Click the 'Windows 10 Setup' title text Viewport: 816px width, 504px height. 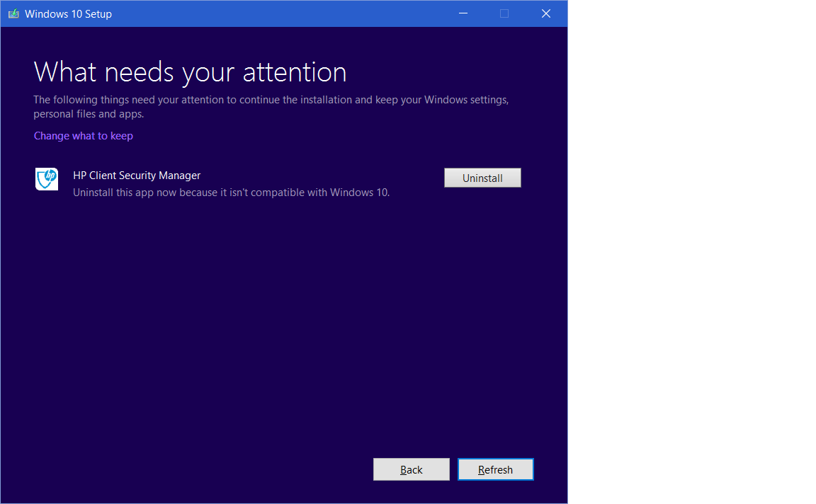coord(68,14)
